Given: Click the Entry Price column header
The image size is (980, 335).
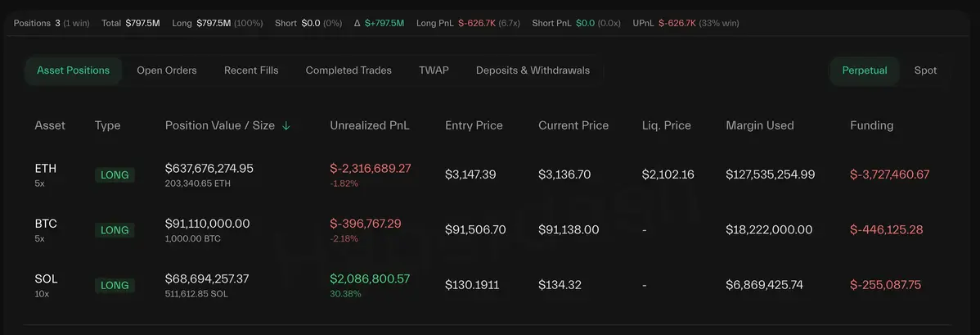Looking at the screenshot, I should coord(474,126).
